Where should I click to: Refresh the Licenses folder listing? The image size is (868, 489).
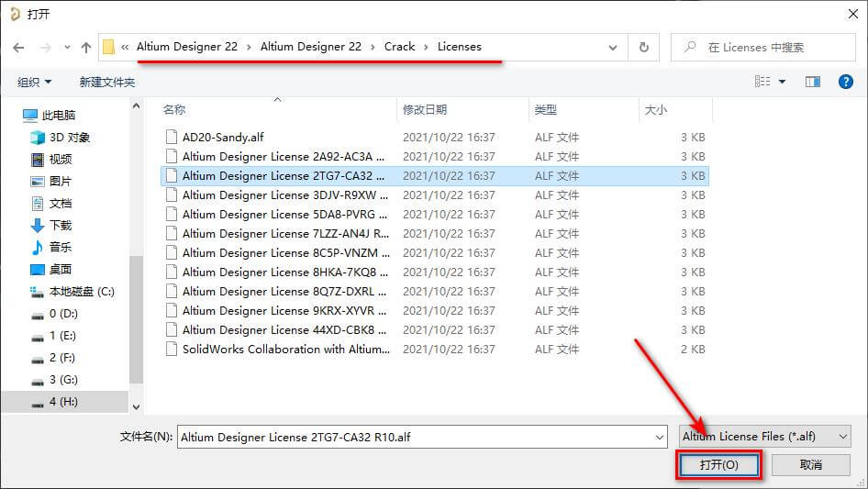pyautogui.click(x=643, y=48)
